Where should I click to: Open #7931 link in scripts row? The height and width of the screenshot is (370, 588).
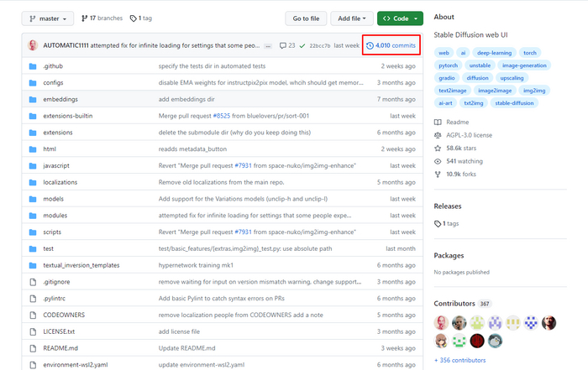(243, 232)
